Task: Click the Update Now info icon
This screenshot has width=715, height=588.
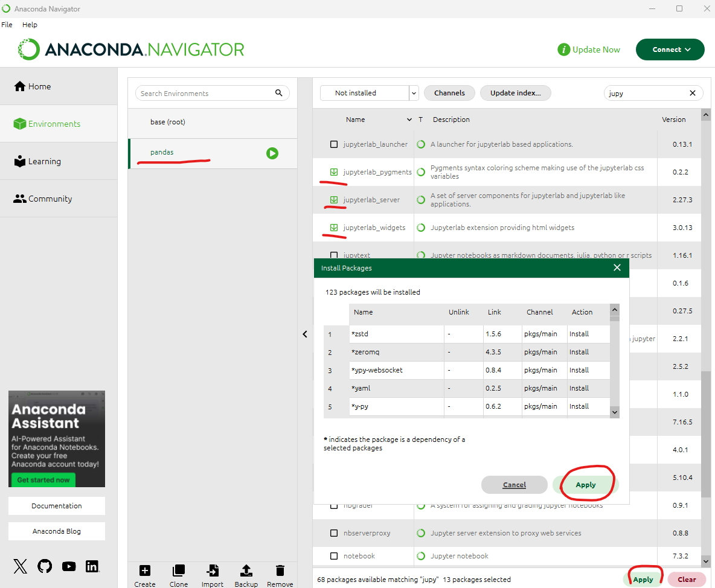Action: tap(563, 50)
